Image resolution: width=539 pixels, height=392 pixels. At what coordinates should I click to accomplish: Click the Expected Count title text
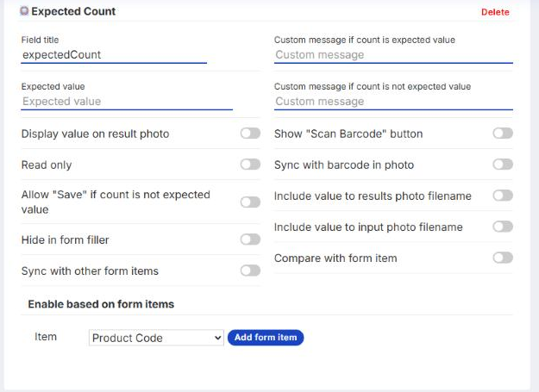pyautogui.click(x=73, y=11)
